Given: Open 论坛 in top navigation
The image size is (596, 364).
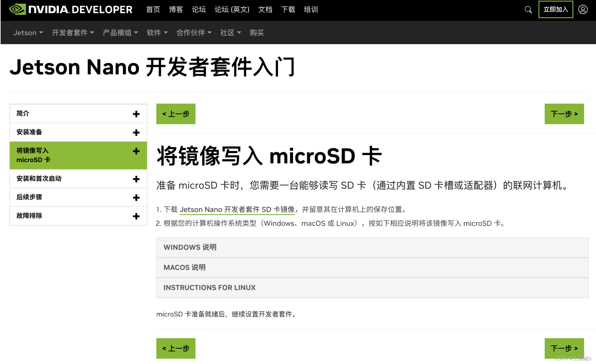Looking at the screenshot, I should 199,10.
